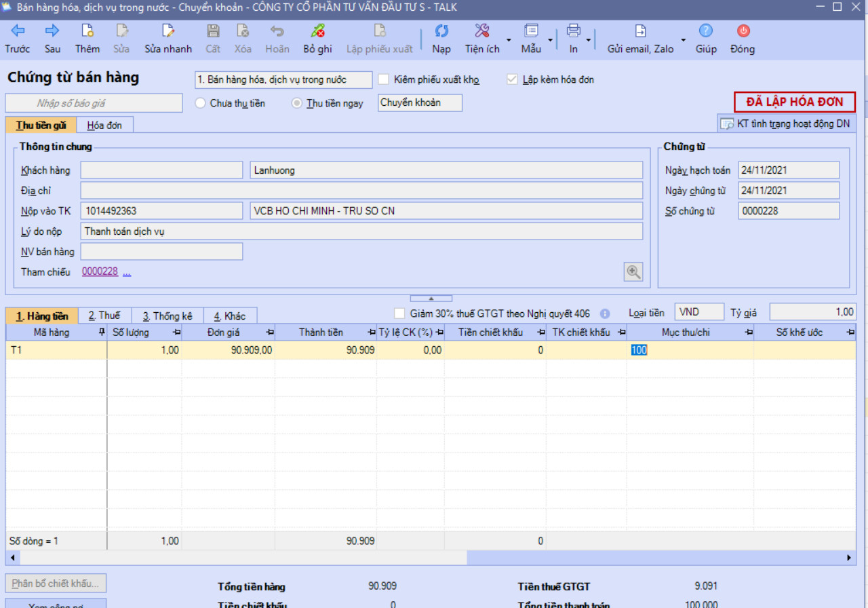
Task: Open Giúp help icon
Action: coord(706,31)
